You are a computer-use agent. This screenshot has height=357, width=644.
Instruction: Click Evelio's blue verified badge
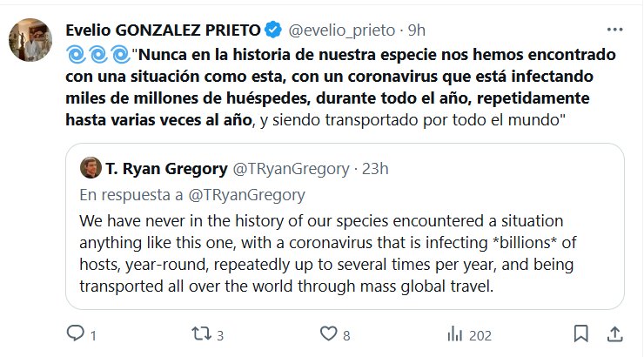tap(270, 30)
